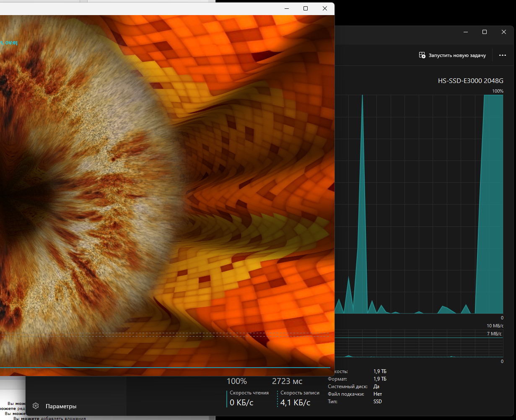This screenshot has width=516, height=420.
Task: Click the Системный диск: Да entry
Action: click(x=354, y=386)
